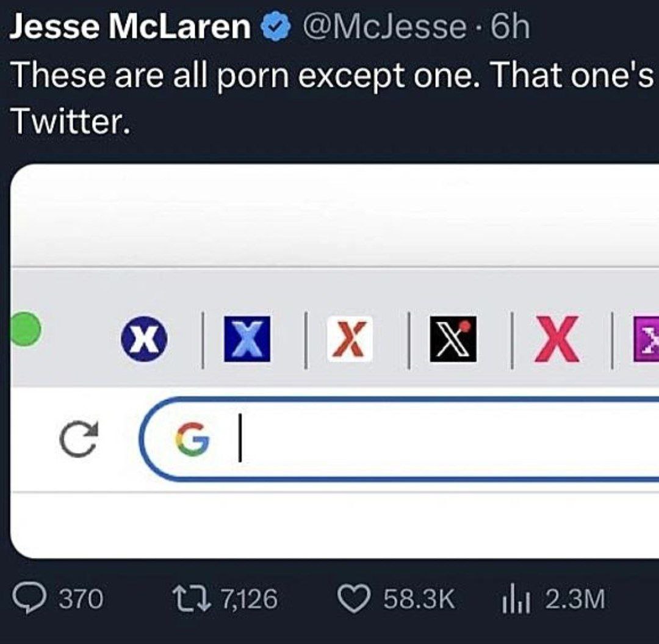Screen dimensions: 659x644
Task: Switch to blue square X tab
Action: (247, 339)
